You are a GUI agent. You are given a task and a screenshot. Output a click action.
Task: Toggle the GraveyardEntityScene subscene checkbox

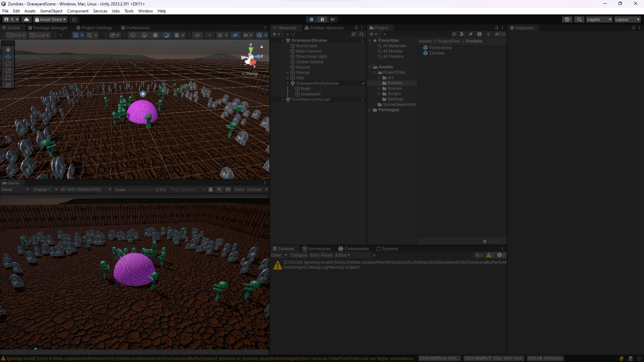(363, 83)
